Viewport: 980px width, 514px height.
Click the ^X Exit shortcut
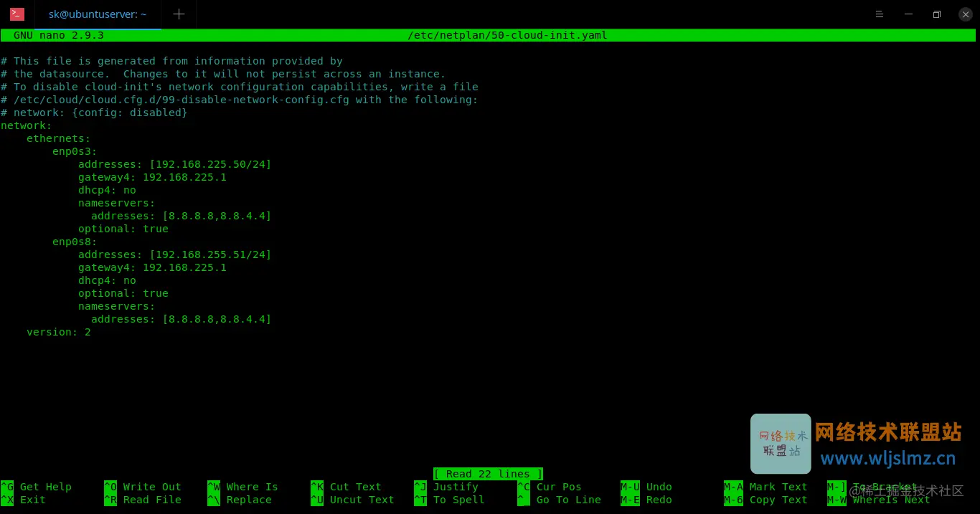click(24, 500)
